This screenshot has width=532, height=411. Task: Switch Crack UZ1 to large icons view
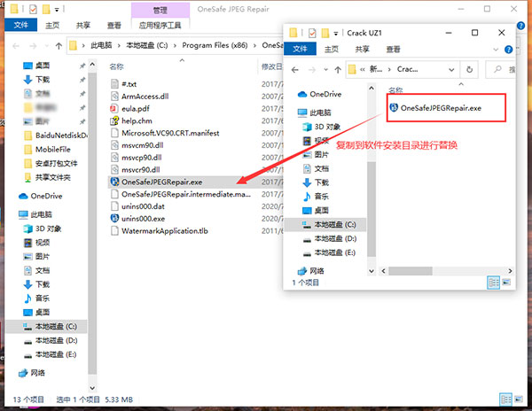point(506,283)
